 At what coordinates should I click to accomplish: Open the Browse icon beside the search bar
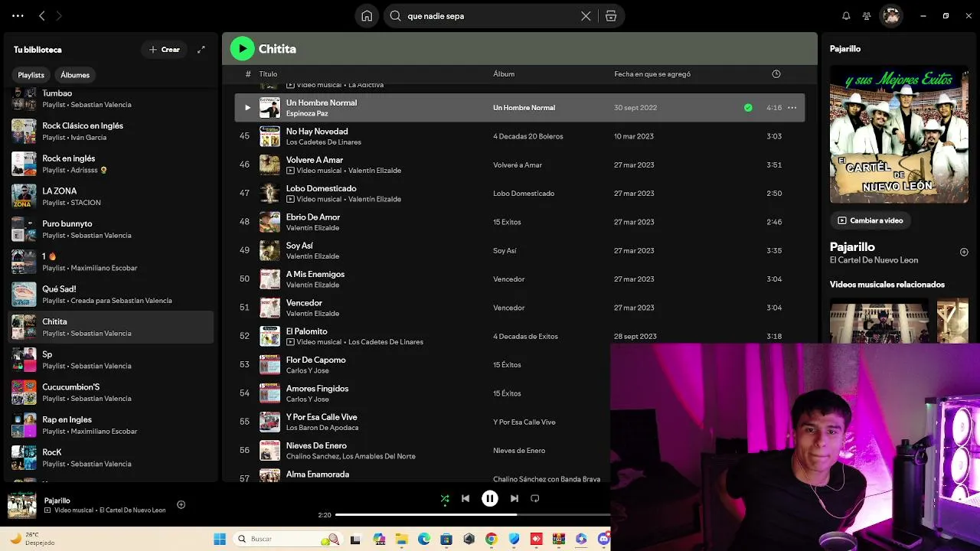[x=611, y=16]
